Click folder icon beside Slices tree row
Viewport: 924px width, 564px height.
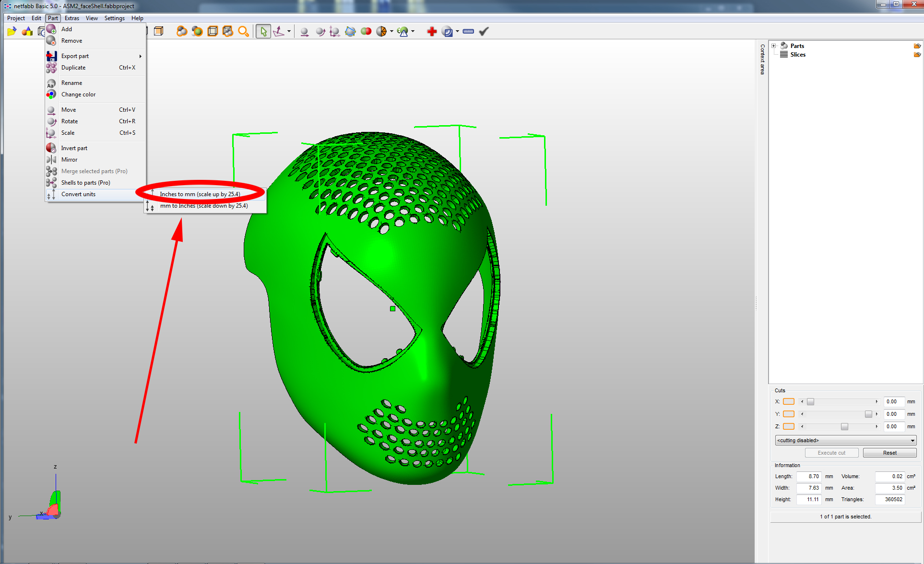click(917, 55)
